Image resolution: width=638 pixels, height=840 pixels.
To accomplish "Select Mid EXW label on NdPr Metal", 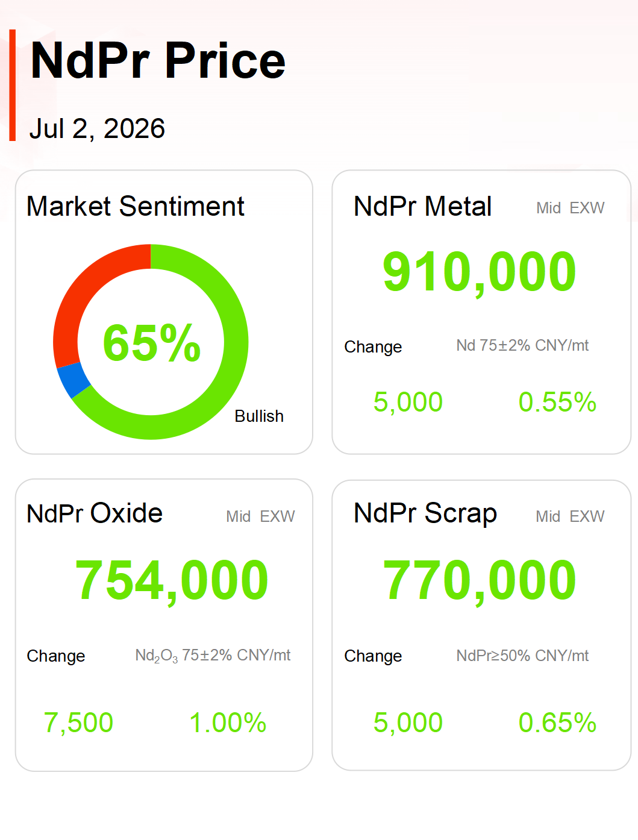I will click(x=570, y=208).
